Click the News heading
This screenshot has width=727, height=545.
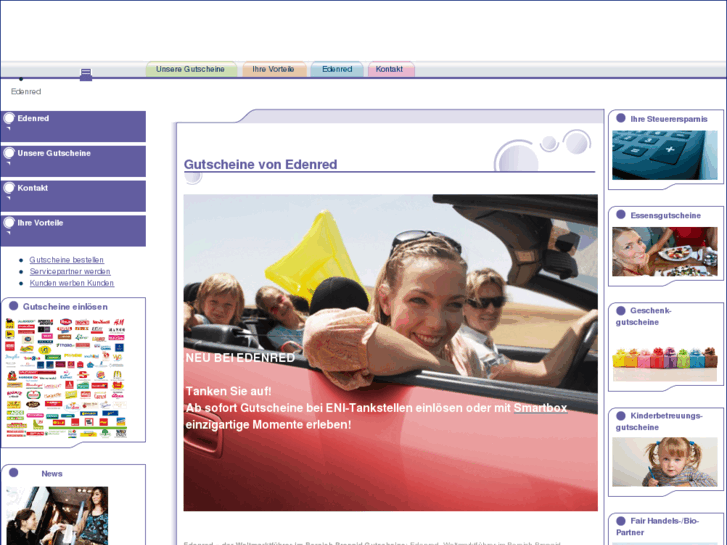(x=52, y=474)
